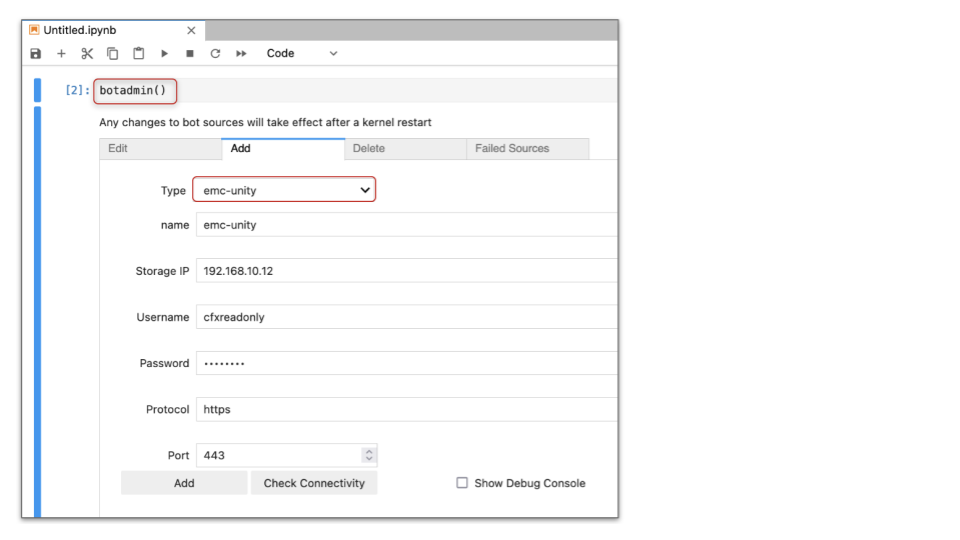
Task: Open the Delete tab
Action: (405, 148)
